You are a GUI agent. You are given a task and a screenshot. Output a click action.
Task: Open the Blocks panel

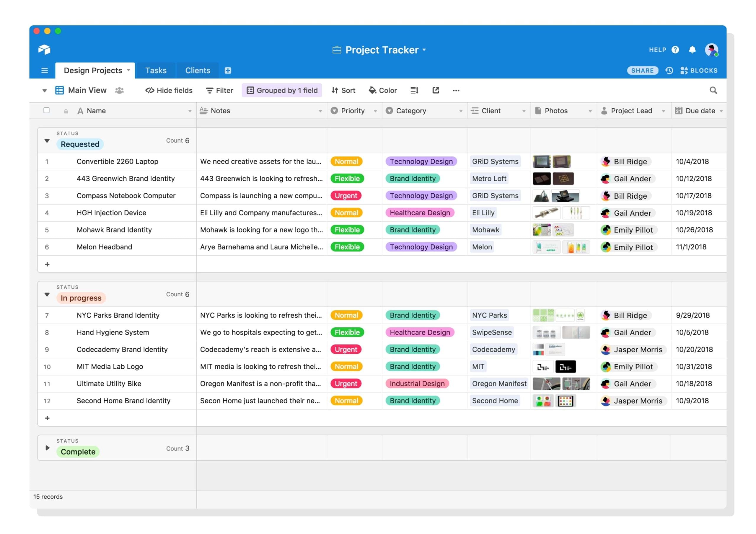699,71
